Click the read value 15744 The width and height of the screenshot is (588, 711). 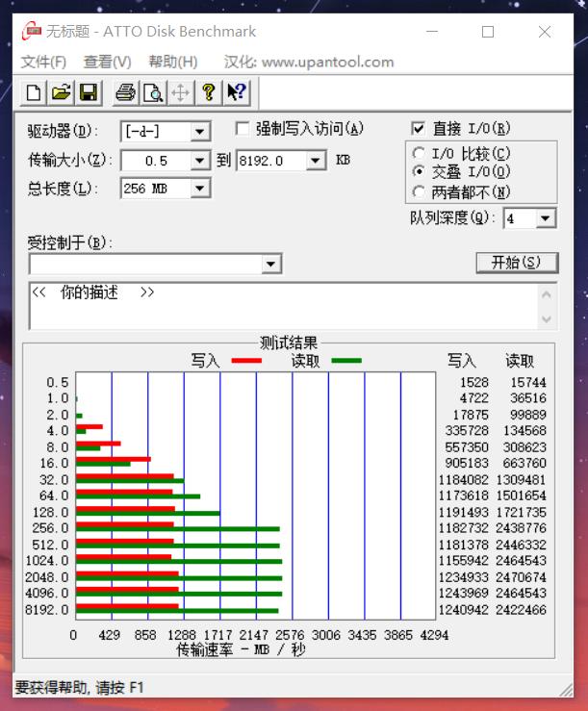pyautogui.click(x=528, y=382)
